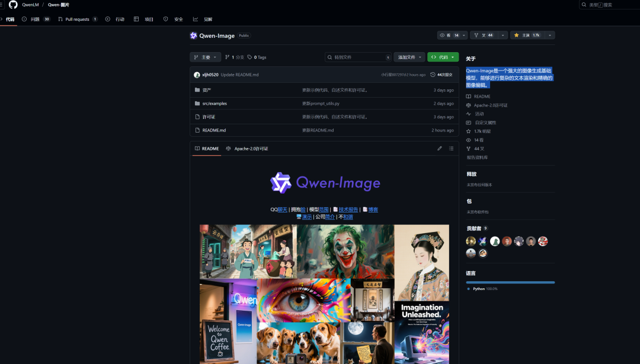Viewport: 640px width, 364px height.
Task: Open the 添加文件 add file dropdown
Action: (409, 57)
